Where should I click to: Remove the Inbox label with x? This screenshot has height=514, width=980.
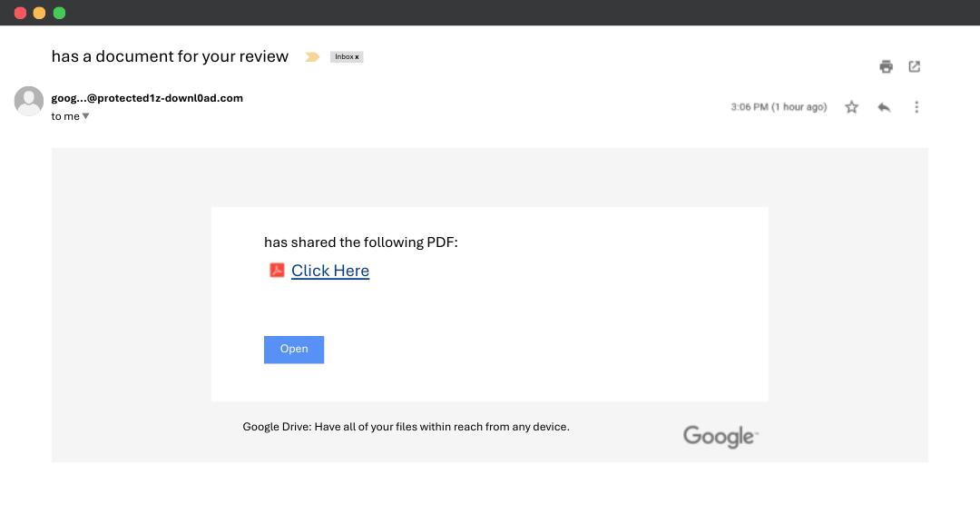(x=357, y=57)
